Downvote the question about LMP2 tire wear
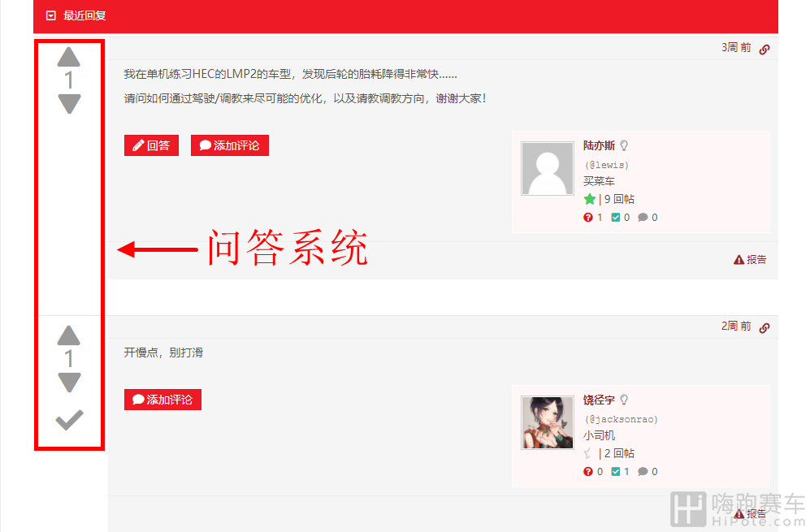810x532 pixels. tap(69, 103)
